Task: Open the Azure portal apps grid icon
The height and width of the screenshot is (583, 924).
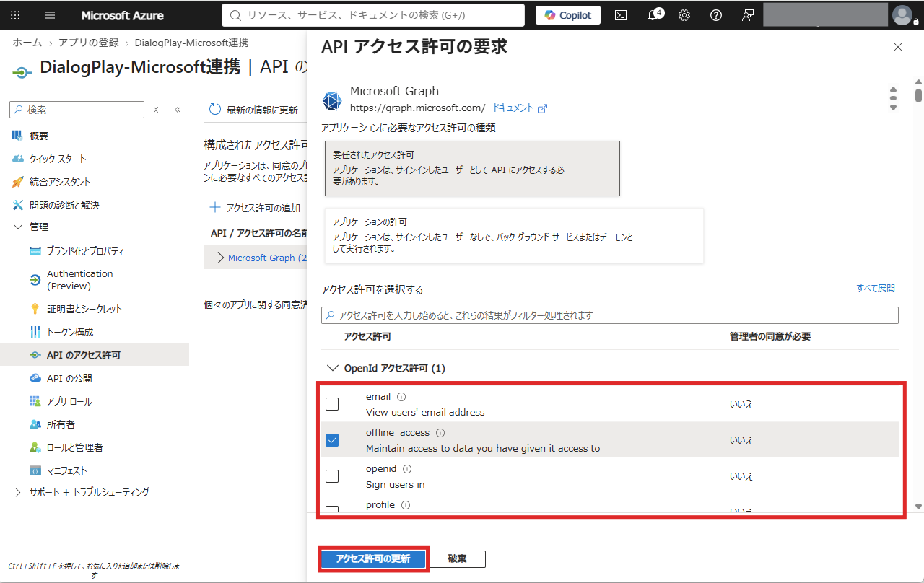Action: click(16, 15)
